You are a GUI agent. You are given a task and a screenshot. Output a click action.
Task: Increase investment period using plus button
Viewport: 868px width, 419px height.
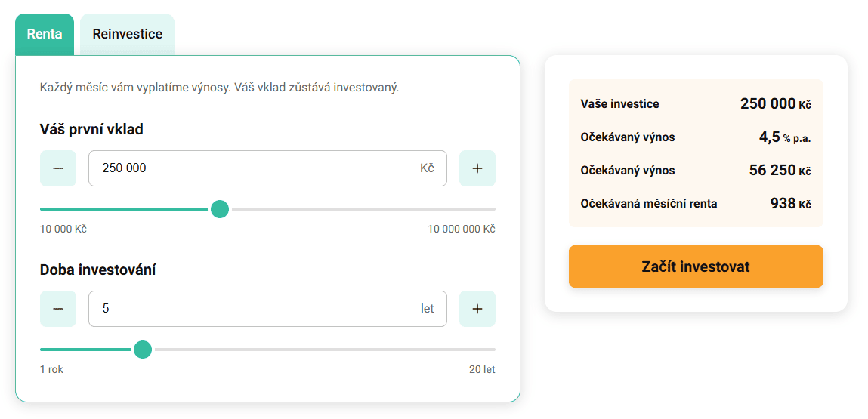pyautogui.click(x=477, y=309)
